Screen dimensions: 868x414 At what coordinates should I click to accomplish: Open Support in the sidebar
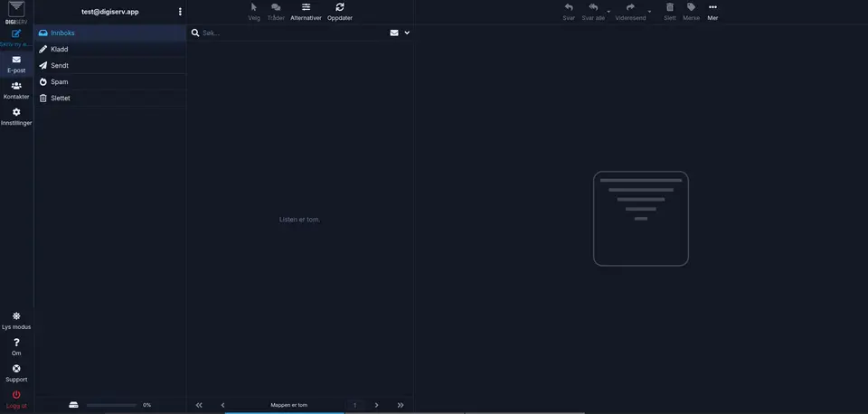(x=16, y=373)
